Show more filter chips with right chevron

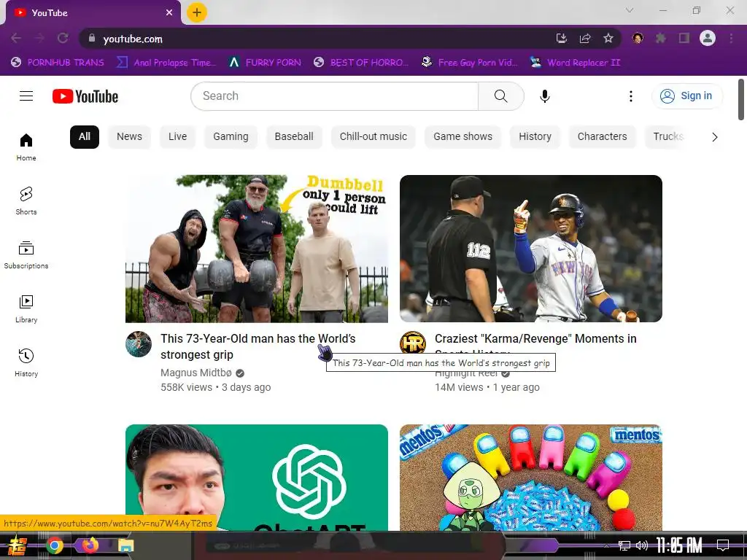click(x=714, y=137)
